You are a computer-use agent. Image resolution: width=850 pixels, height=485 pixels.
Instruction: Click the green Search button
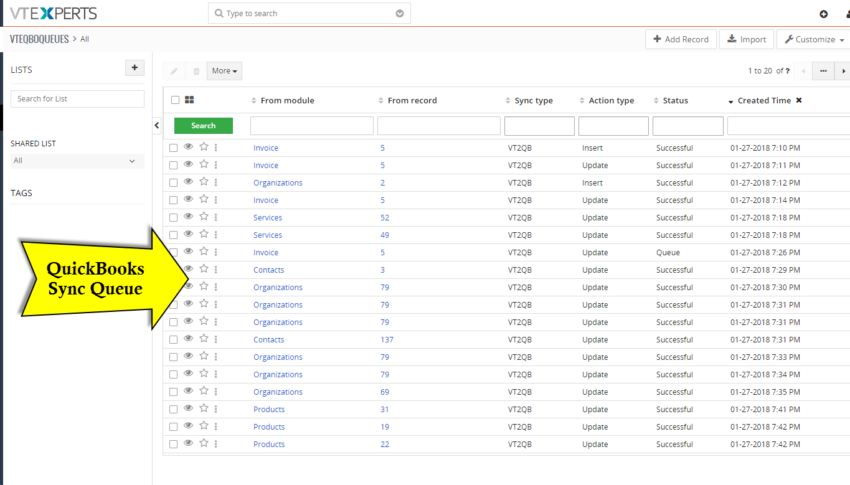203,125
